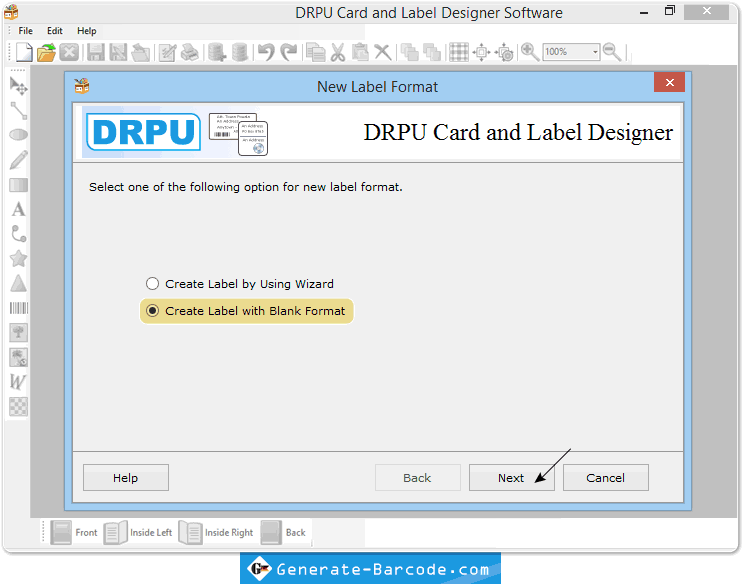
Task: Open the File menu
Action: pos(25,31)
